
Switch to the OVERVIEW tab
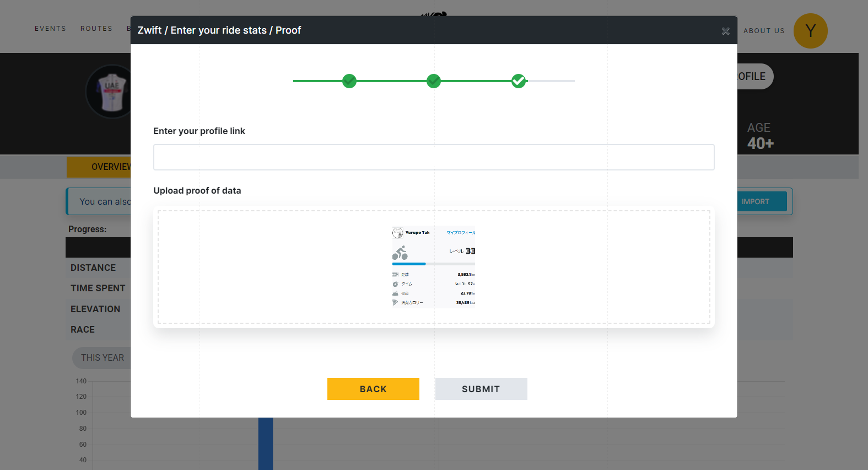pos(99,167)
